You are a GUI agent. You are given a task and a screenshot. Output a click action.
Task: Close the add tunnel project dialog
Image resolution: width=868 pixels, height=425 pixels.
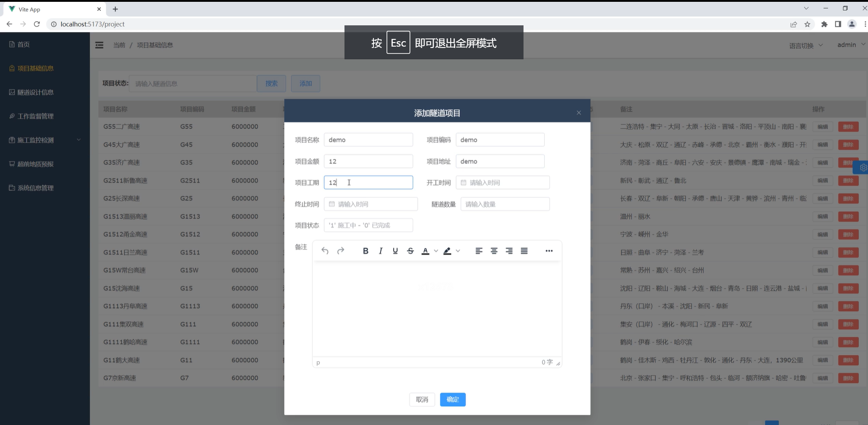click(x=579, y=113)
